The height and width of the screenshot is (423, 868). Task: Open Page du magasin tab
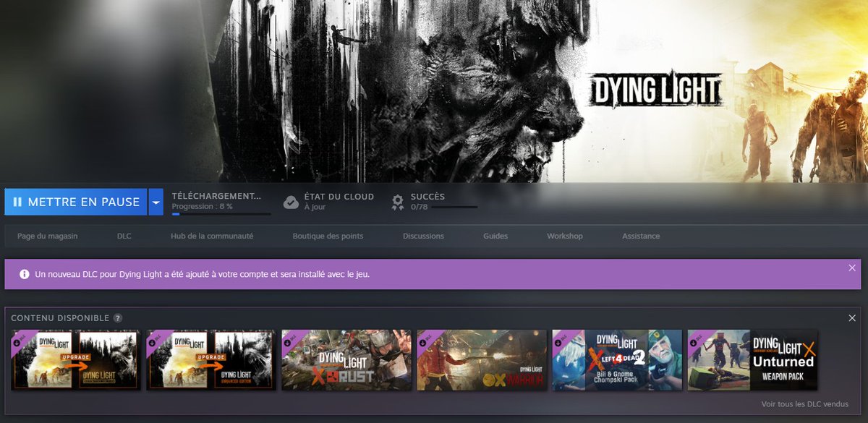[48, 236]
